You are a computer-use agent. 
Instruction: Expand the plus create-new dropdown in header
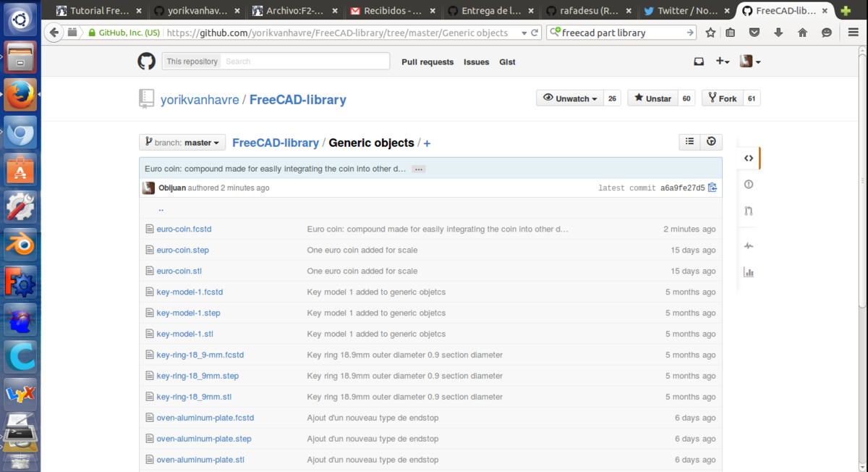[x=722, y=62]
